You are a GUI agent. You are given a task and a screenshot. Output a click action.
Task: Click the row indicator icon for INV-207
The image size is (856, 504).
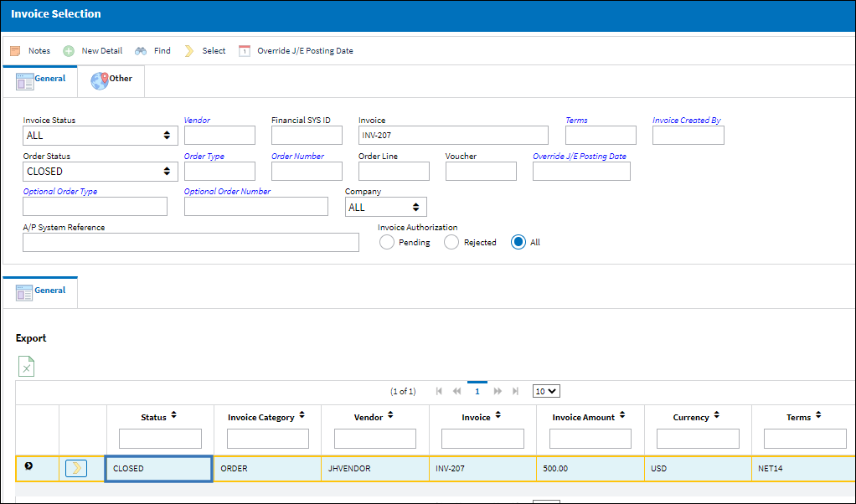point(28,466)
